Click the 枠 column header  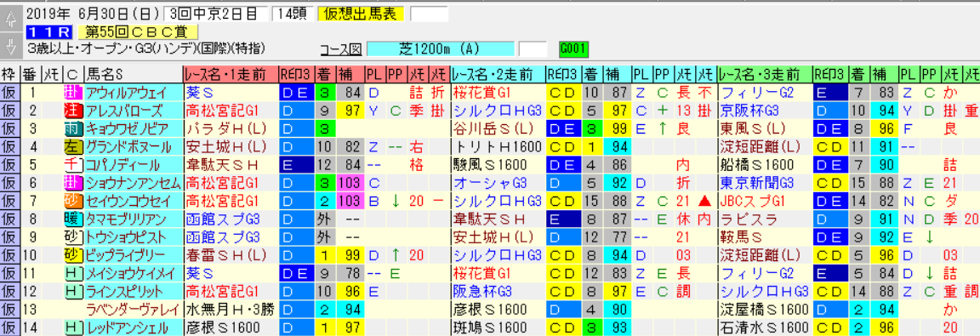click(x=10, y=75)
